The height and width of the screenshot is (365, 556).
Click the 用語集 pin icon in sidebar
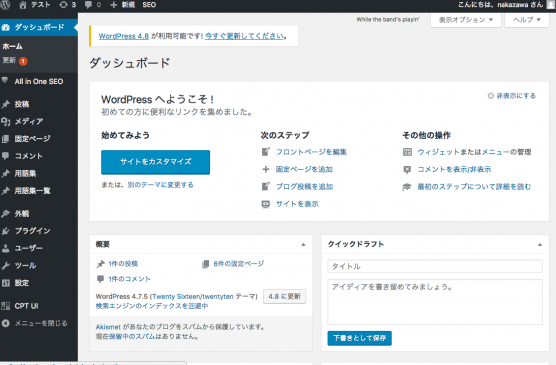tap(5, 173)
